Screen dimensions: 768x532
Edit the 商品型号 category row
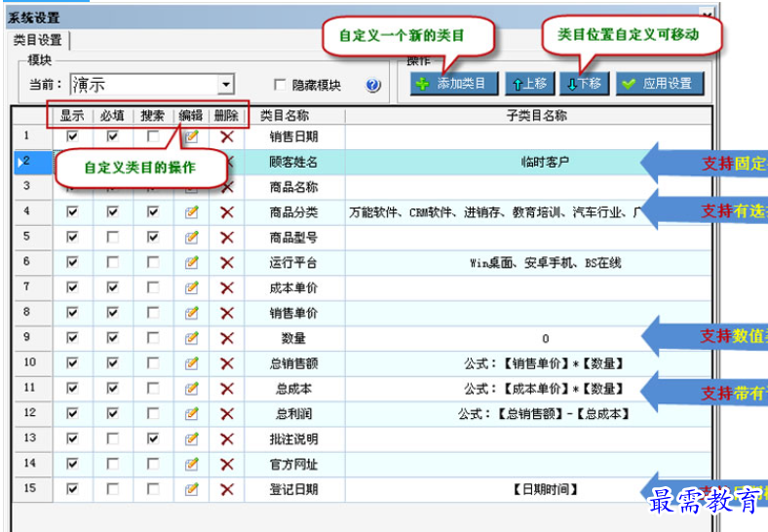[x=191, y=238]
